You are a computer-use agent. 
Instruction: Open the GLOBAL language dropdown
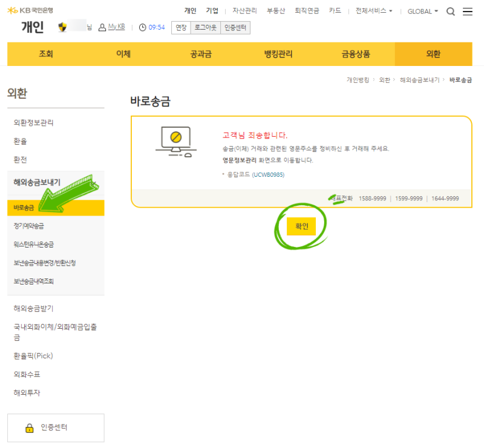422,12
